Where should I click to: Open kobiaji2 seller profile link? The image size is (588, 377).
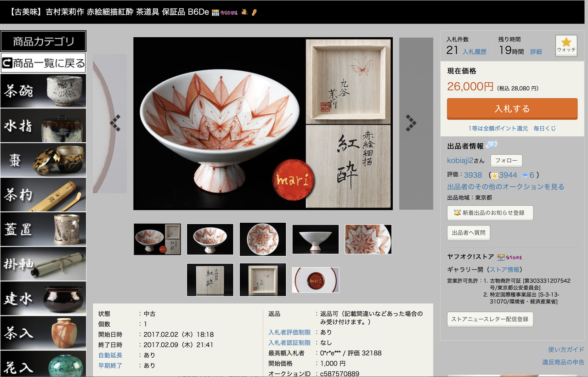[460, 160]
